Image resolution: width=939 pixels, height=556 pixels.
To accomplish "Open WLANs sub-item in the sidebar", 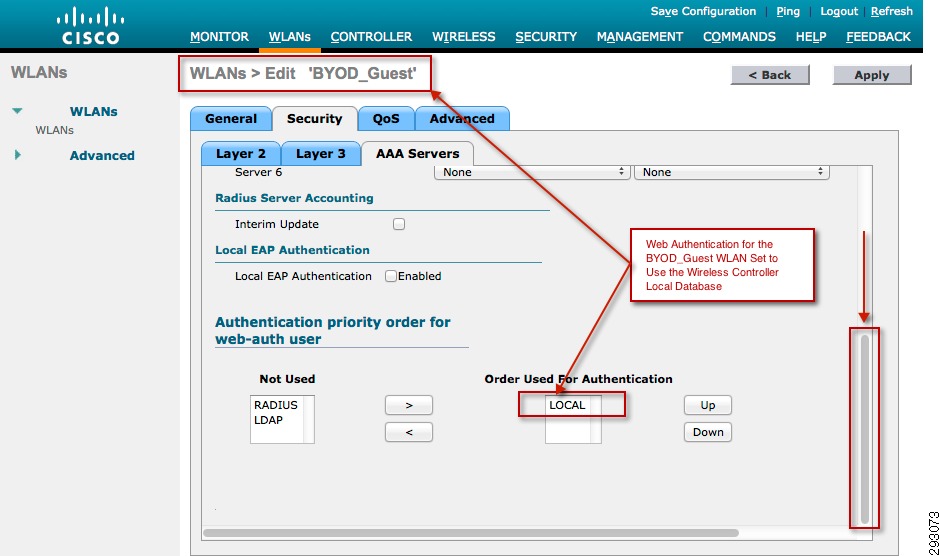I will coord(54,130).
